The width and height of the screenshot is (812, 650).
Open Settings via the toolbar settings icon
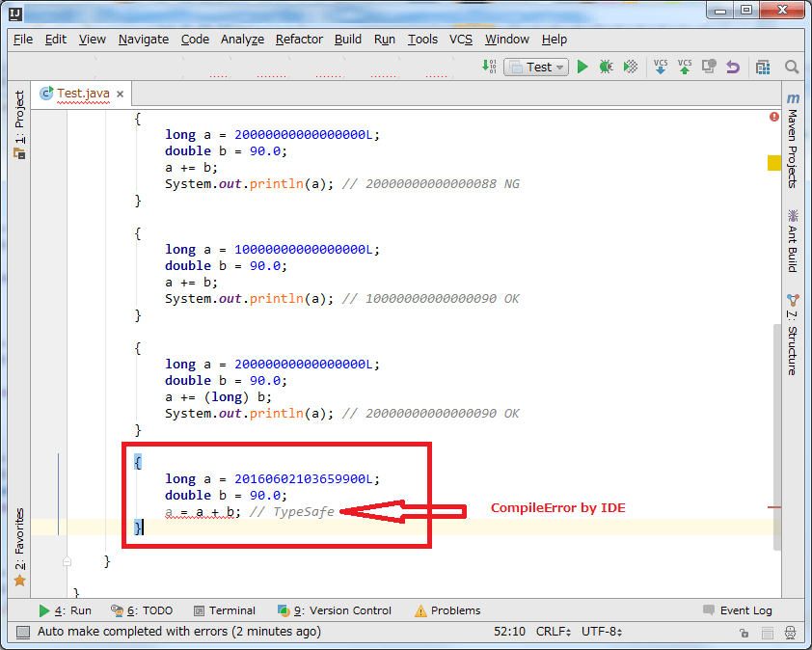click(x=763, y=67)
